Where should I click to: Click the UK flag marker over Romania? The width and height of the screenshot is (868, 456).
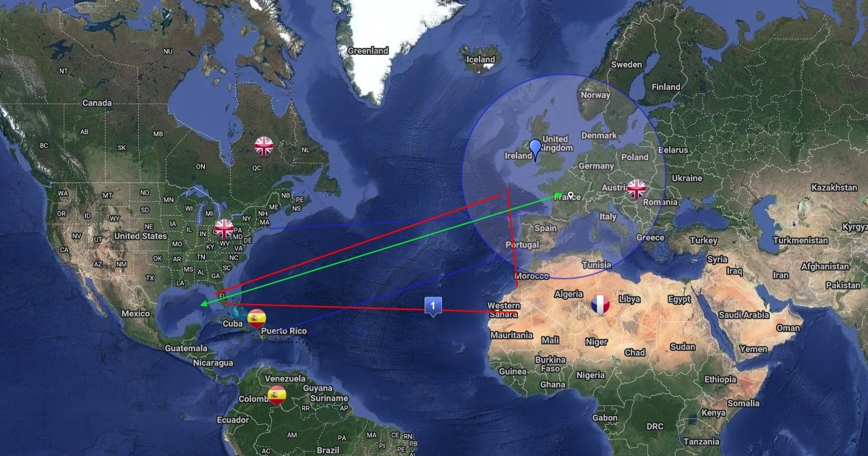637,189
